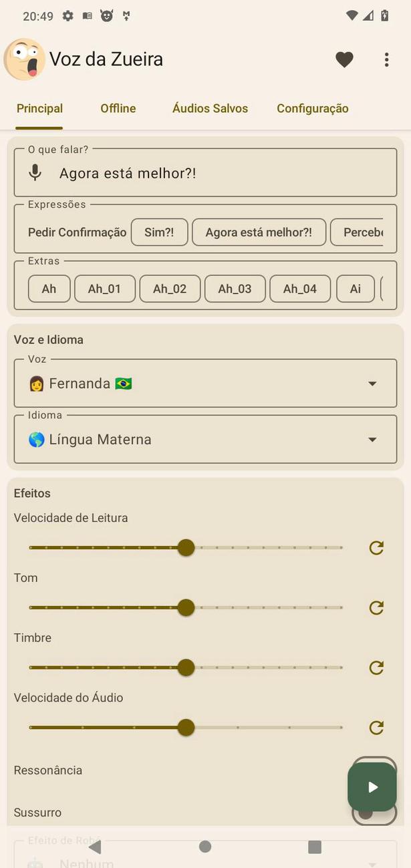Reset the Velocidade do Áudio setting
The image size is (411, 868).
(376, 728)
